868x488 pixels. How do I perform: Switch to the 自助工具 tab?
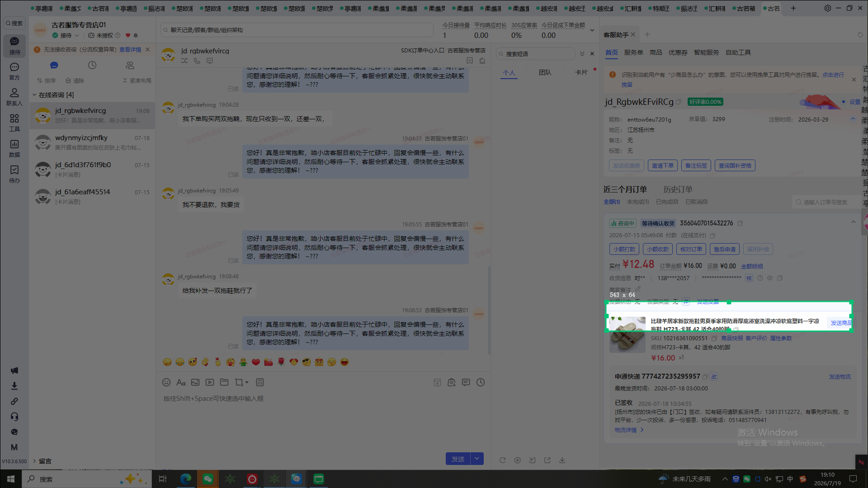coord(738,52)
